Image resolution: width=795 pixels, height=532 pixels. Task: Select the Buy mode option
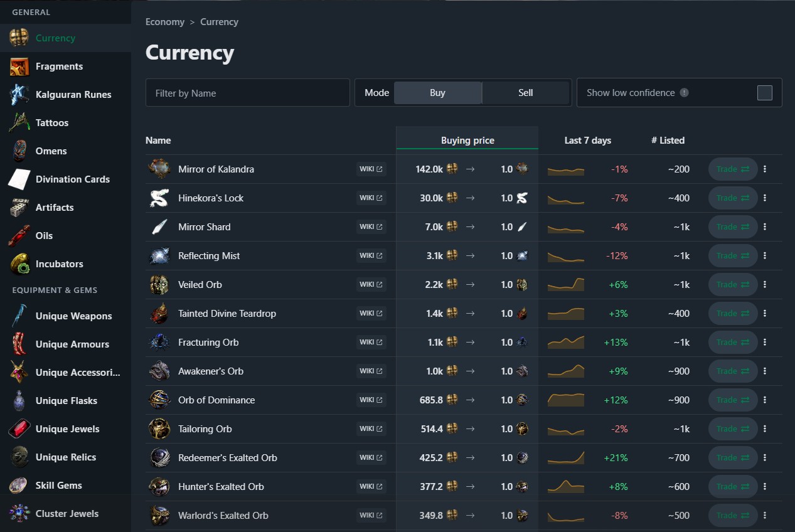[x=437, y=93]
